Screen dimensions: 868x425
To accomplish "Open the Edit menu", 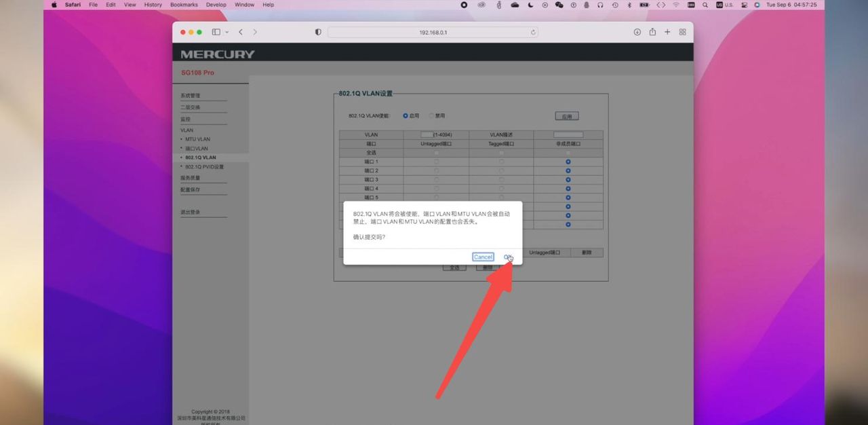I will pyautogui.click(x=111, y=5).
